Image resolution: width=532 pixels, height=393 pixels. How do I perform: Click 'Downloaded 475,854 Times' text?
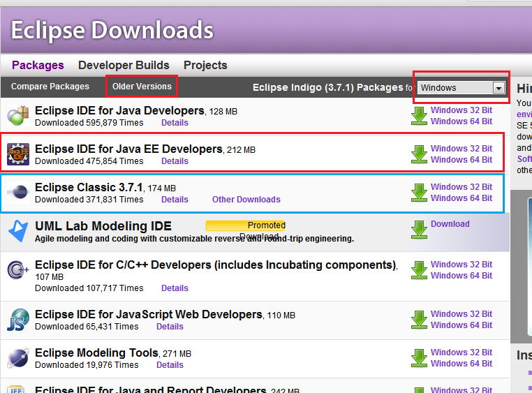(89, 161)
